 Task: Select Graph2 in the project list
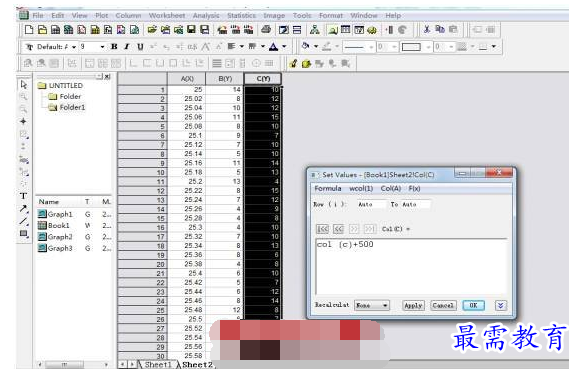tap(55, 237)
